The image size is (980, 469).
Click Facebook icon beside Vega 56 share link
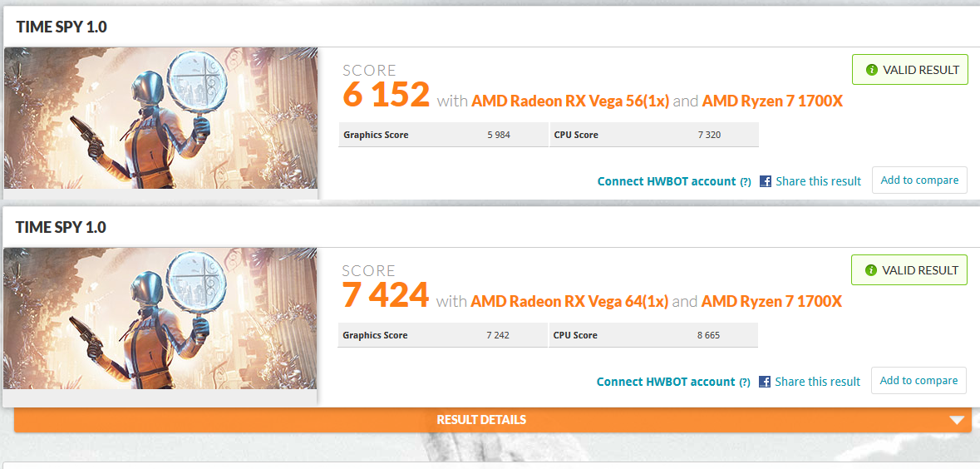[x=765, y=181]
